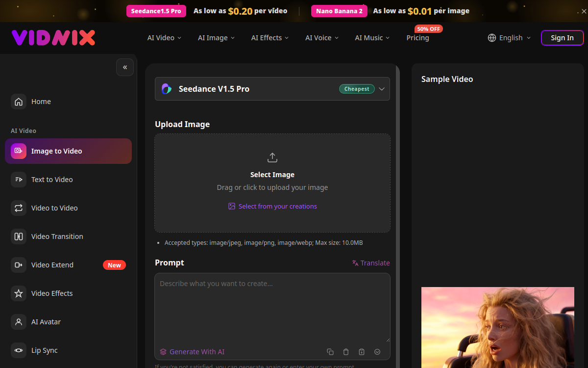Click the Video Extend icon

(x=19, y=265)
